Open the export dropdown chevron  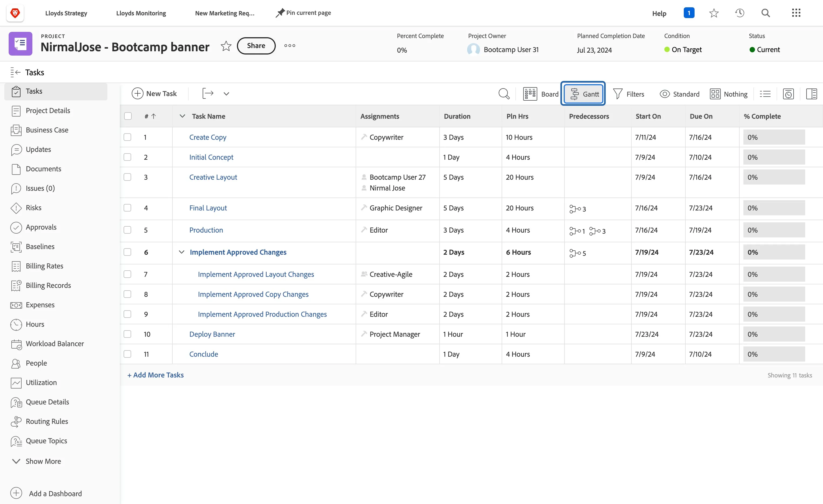(x=226, y=94)
